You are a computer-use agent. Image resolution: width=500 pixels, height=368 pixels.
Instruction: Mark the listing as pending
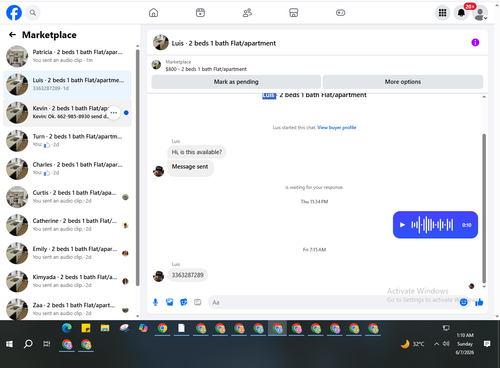pyautogui.click(x=236, y=82)
